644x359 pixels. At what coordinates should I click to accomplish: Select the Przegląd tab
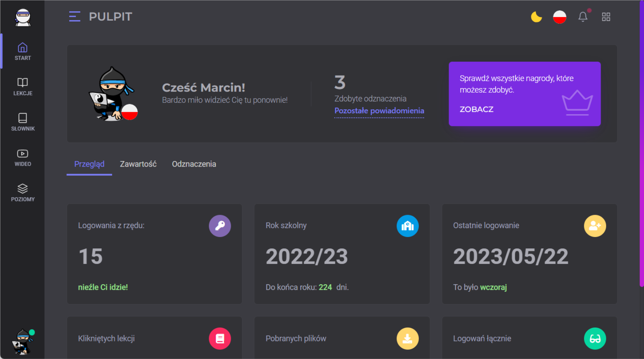click(x=89, y=164)
